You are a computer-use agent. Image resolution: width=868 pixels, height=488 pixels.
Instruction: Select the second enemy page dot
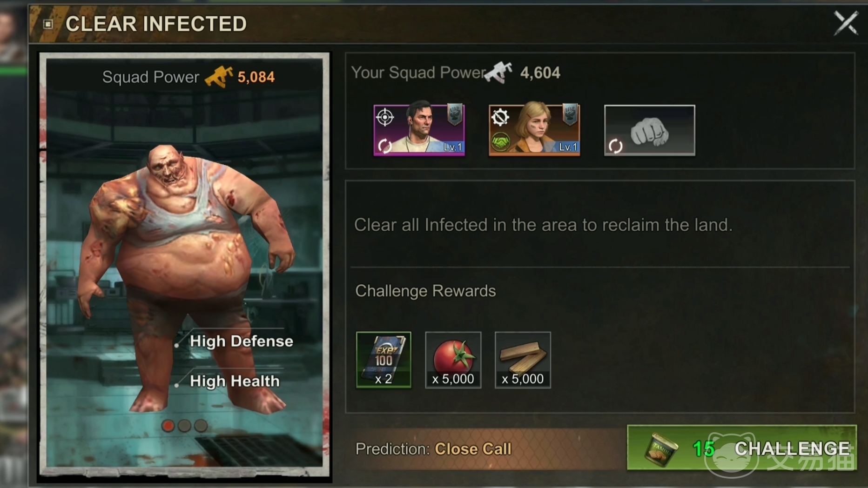(x=184, y=426)
